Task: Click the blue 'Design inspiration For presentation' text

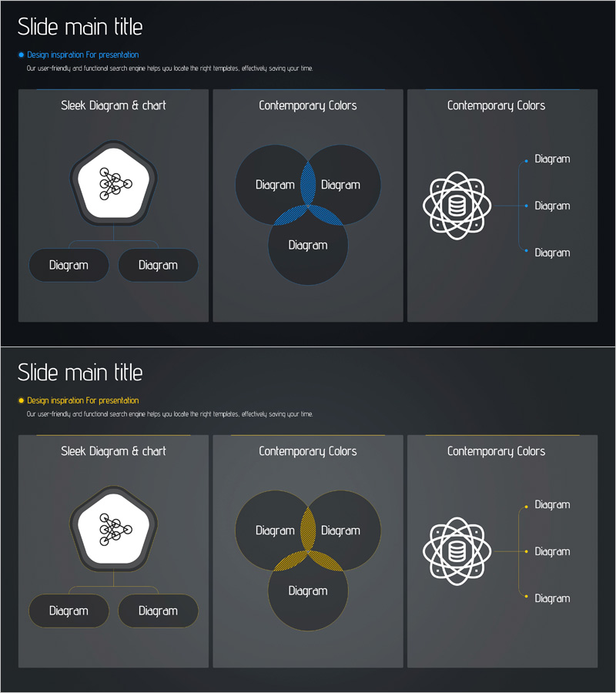Action: (83, 55)
